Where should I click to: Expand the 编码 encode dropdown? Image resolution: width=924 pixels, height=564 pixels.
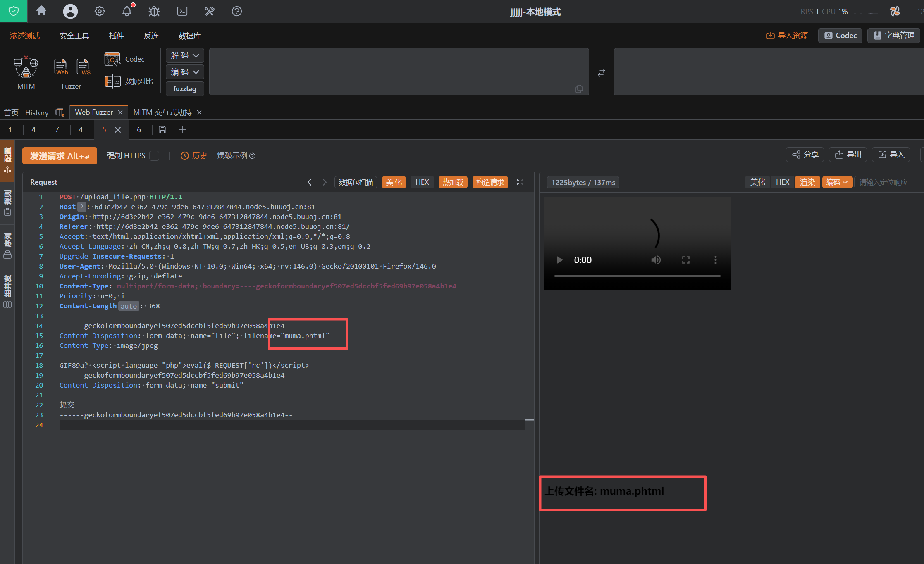[x=185, y=72]
